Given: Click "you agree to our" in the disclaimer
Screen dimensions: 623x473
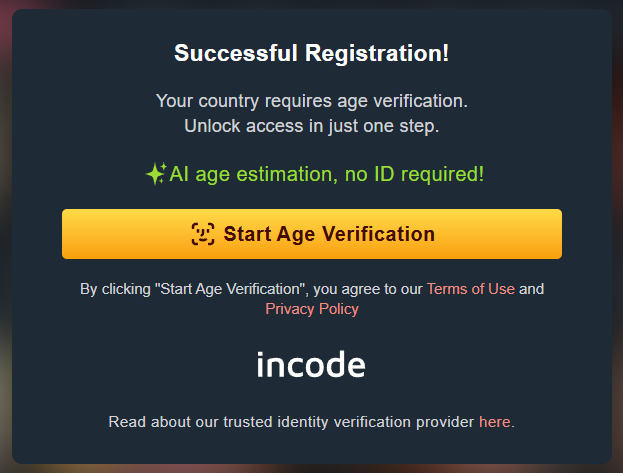Looking at the screenshot, I should tap(367, 289).
